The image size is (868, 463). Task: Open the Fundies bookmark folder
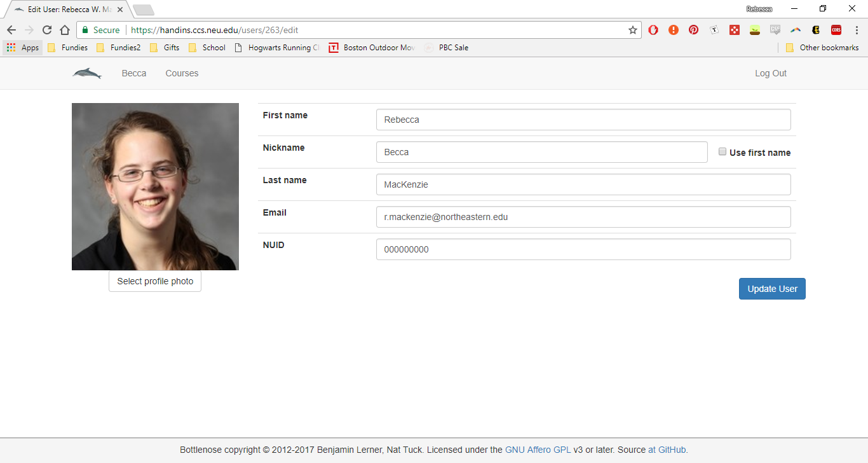coord(68,48)
